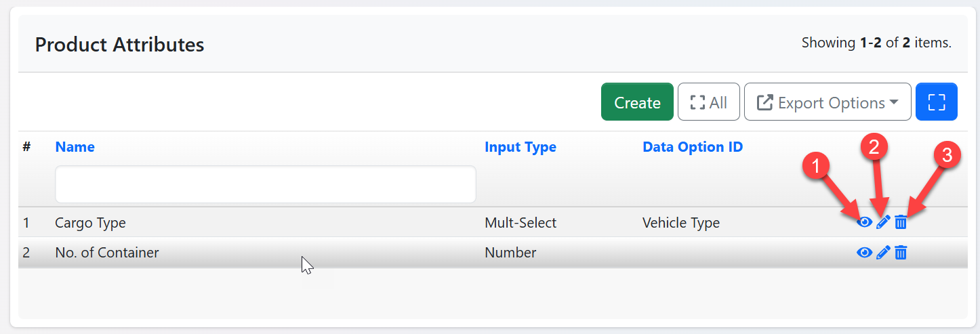This screenshot has width=980, height=334.
Task: Select the Cargo Type name cell
Action: coord(90,223)
